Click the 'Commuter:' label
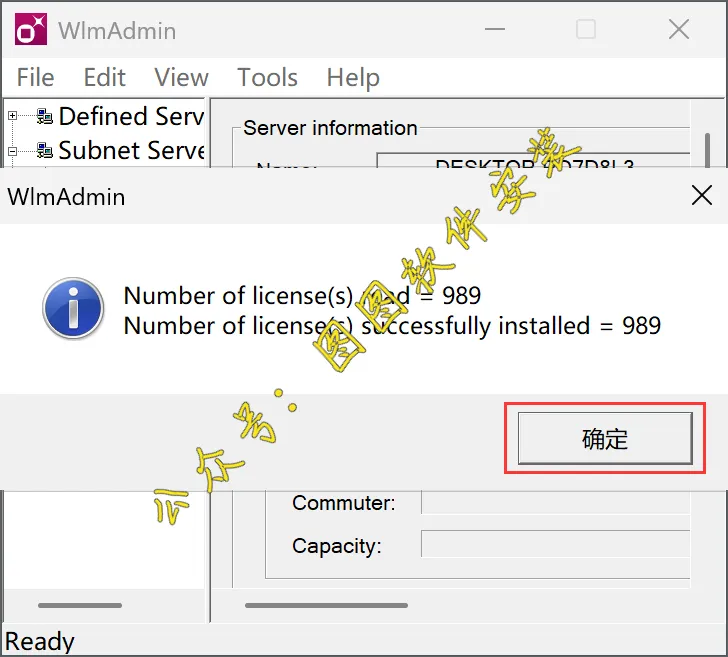This screenshot has width=728, height=657. pyautogui.click(x=344, y=503)
